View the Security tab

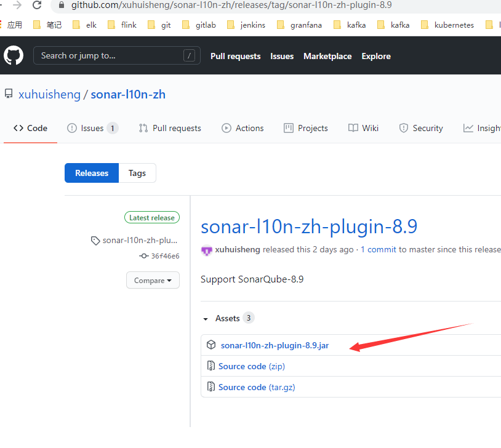(421, 128)
